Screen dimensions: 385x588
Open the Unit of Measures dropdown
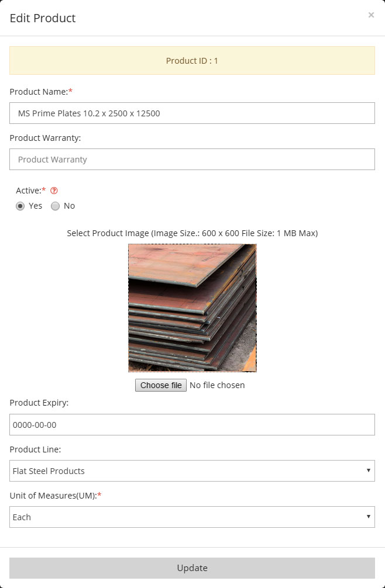pos(192,517)
